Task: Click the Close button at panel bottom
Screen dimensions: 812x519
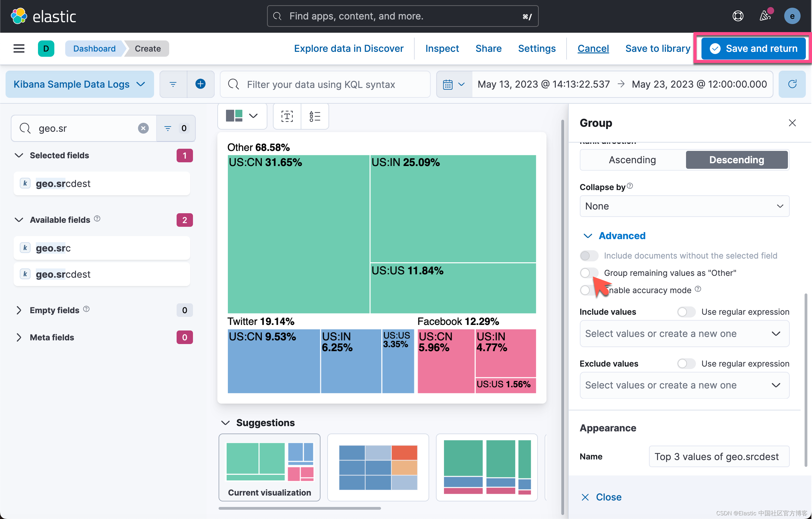Action: coord(601,497)
